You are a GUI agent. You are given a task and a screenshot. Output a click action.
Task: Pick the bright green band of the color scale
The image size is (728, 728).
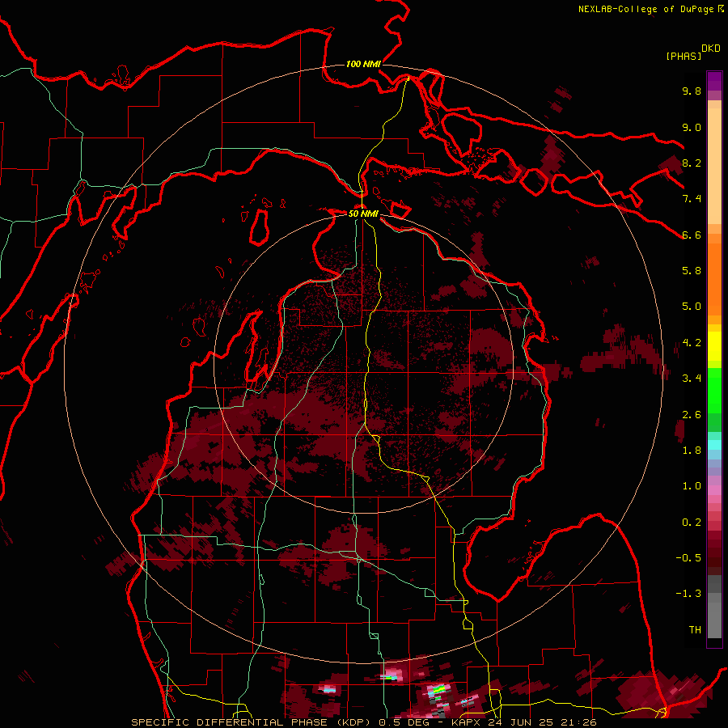coord(714,391)
